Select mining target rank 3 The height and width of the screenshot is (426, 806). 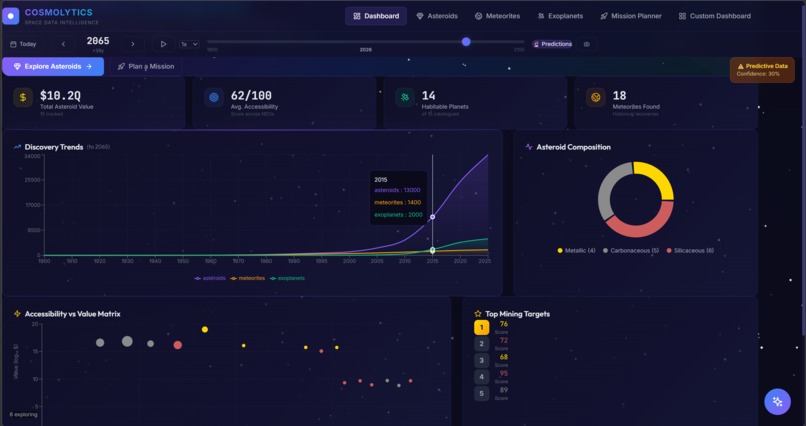point(481,360)
